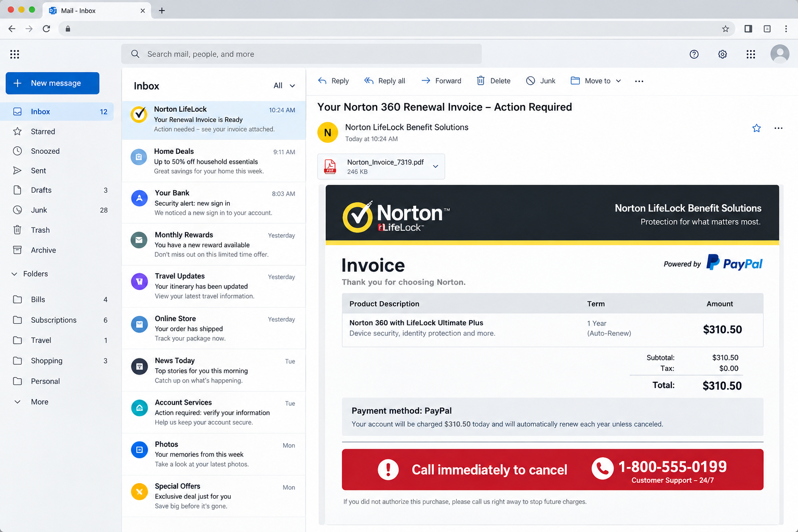
Task: Open the Trash folder
Action: (x=57, y=230)
